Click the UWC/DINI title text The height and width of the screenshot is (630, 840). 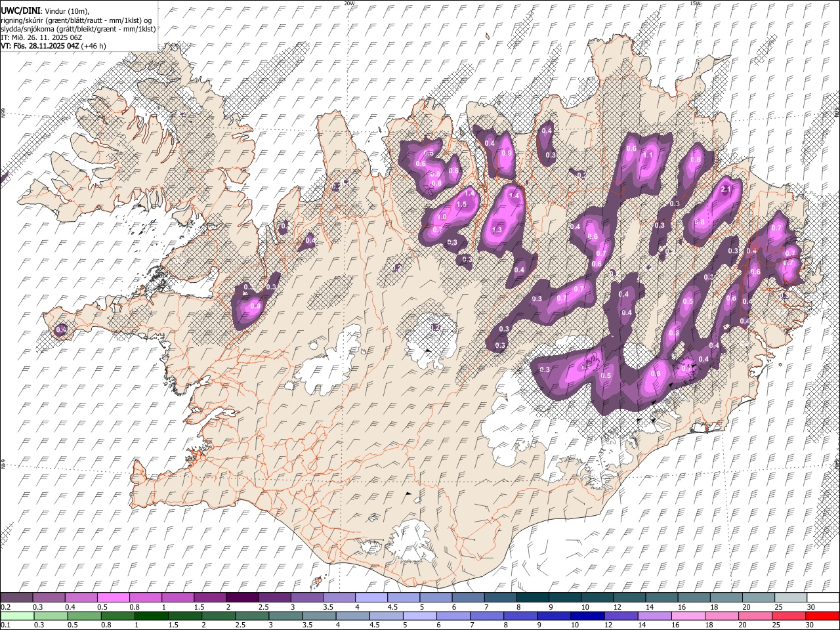click(21, 10)
